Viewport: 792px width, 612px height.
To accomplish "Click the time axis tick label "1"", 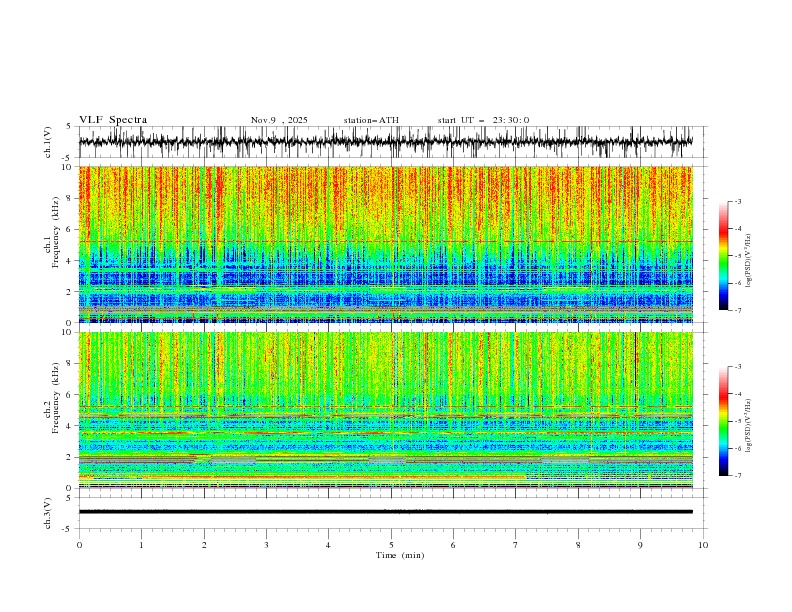I will pyautogui.click(x=141, y=545).
